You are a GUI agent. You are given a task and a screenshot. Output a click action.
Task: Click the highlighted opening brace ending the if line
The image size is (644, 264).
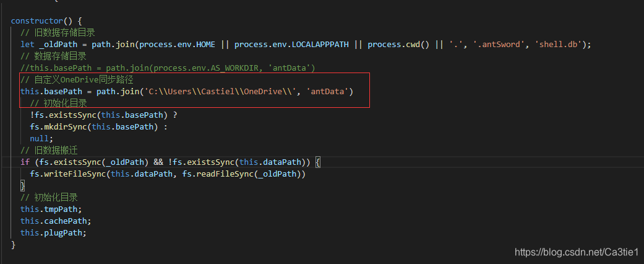[x=317, y=162]
